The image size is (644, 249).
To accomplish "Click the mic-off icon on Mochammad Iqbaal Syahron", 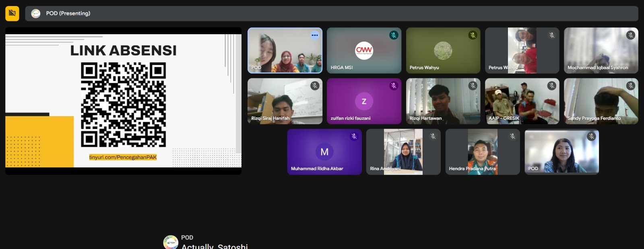I will coord(631,35).
